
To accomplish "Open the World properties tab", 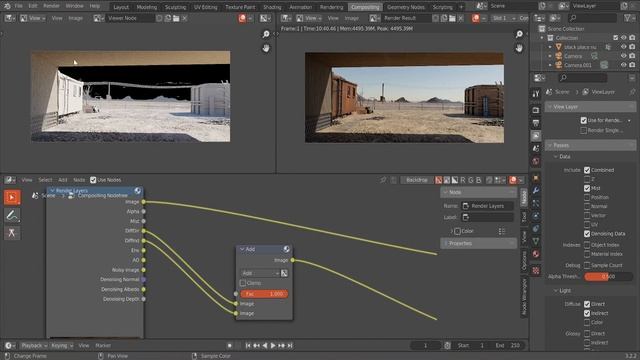I will (536, 161).
